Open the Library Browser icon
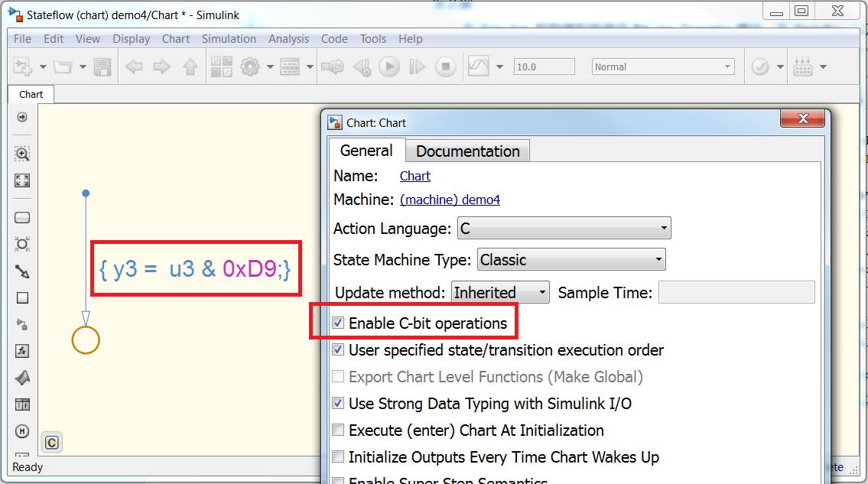 [222, 67]
